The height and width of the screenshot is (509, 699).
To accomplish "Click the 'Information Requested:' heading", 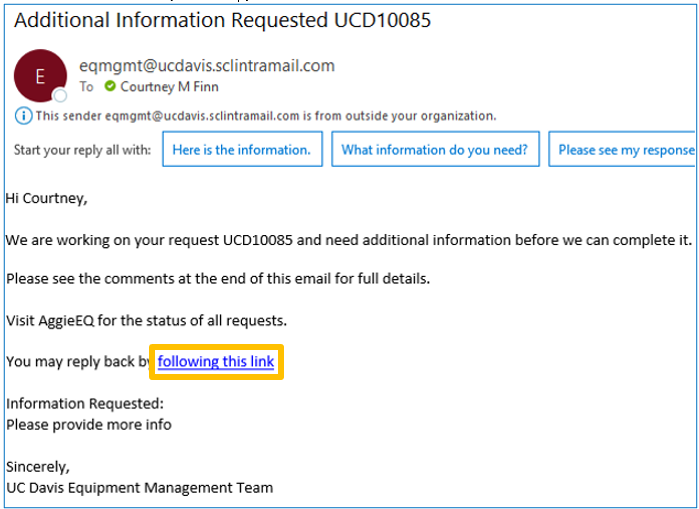I will pyautogui.click(x=85, y=403).
